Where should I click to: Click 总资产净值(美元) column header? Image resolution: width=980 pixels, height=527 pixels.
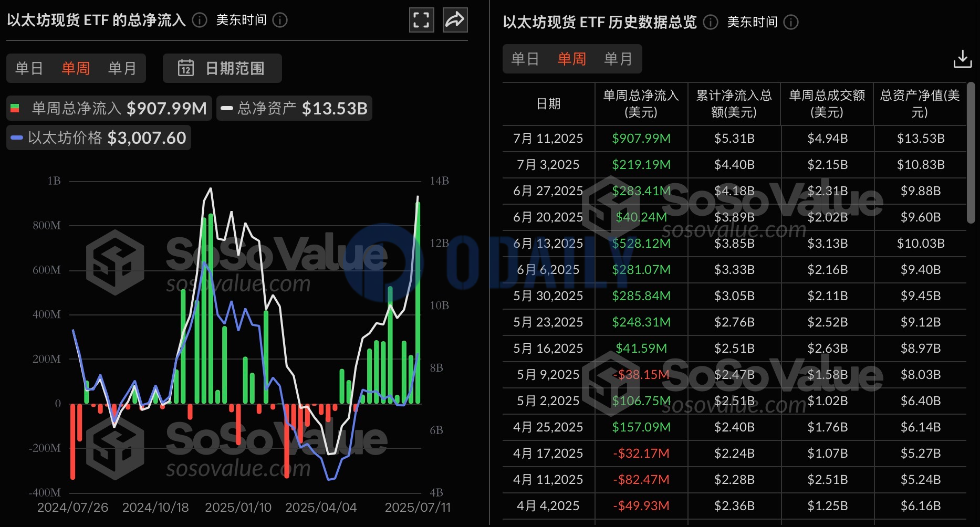920,104
